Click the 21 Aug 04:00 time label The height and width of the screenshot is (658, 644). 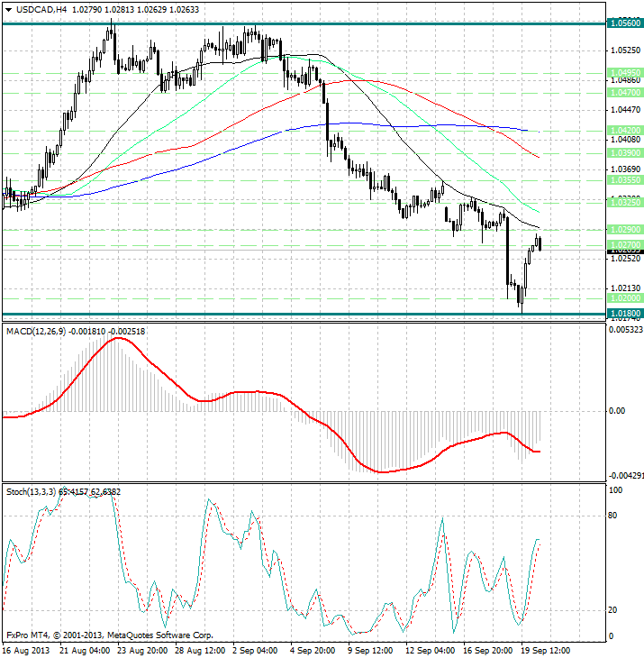click(x=85, y=651)
